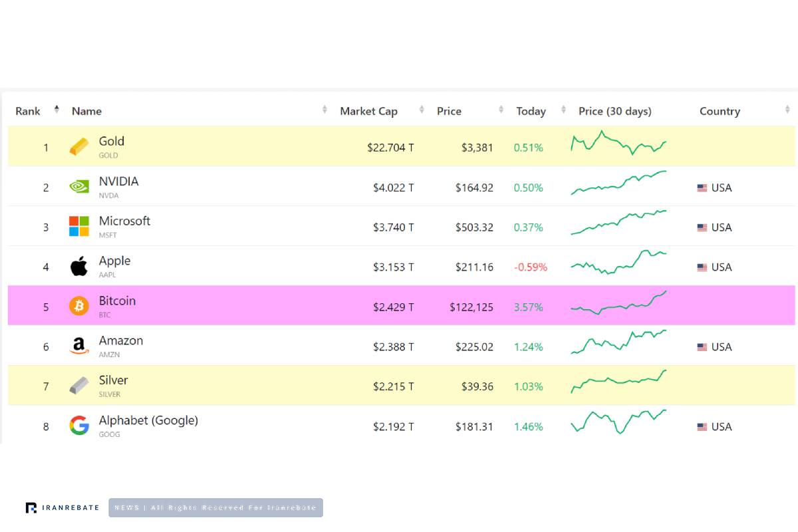This screenshot has width=798, height=532.
Task: Open the Bitcoin asset link
Action: click(x=117, y=301)
